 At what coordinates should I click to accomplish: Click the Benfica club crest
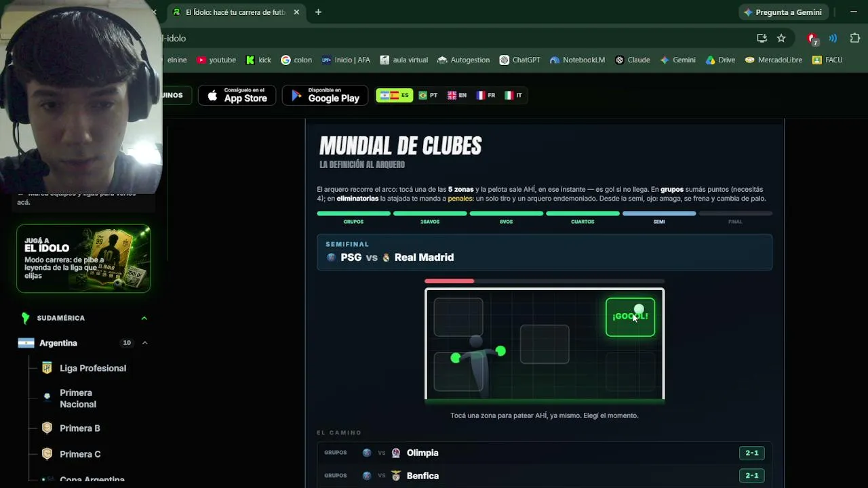(396, 476)
